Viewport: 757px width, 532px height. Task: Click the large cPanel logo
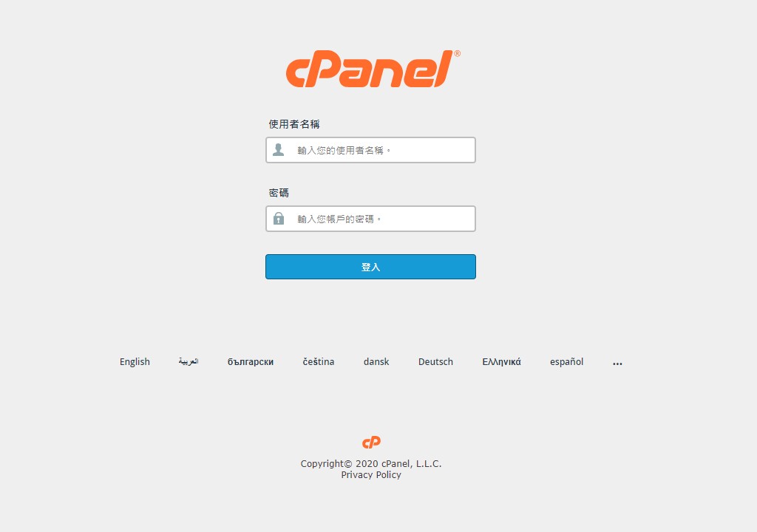point(373,69)
